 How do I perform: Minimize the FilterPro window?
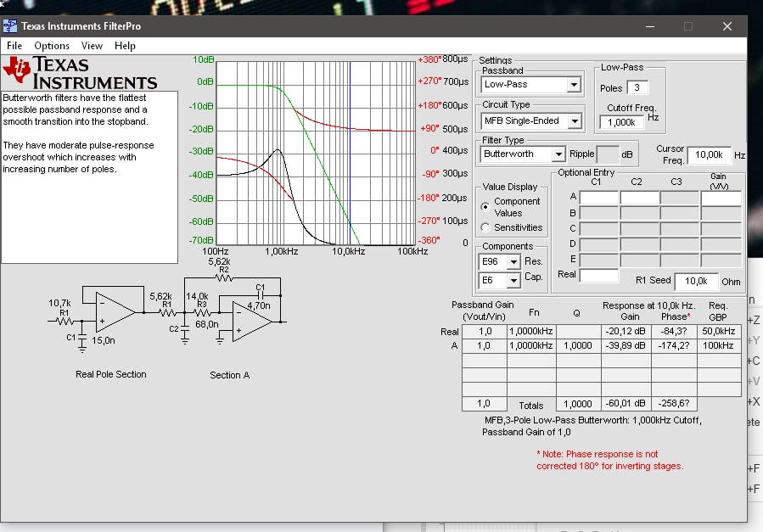coord(650,26)
